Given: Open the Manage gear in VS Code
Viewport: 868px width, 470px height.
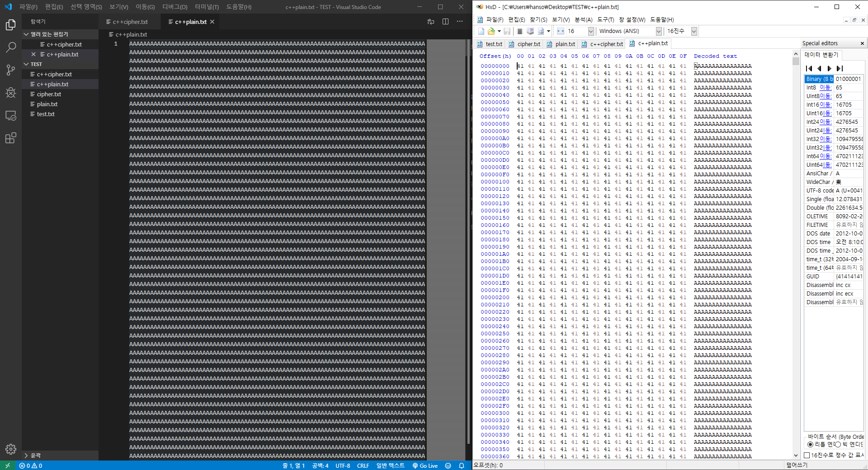Looking at the screenshot, I should tap(11, 449).
